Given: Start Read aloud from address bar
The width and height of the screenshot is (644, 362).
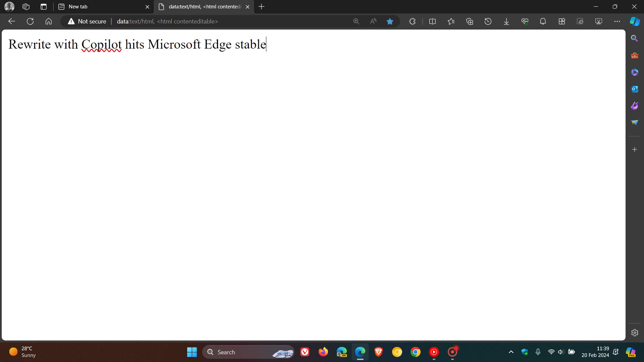Looking at the screenshot, I should click(x=373, y=21).
